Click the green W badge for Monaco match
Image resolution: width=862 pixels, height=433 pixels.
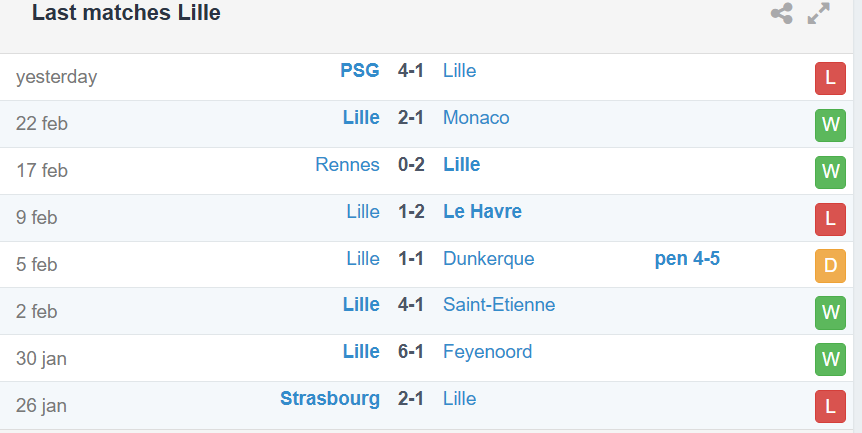tap(830, 125)
